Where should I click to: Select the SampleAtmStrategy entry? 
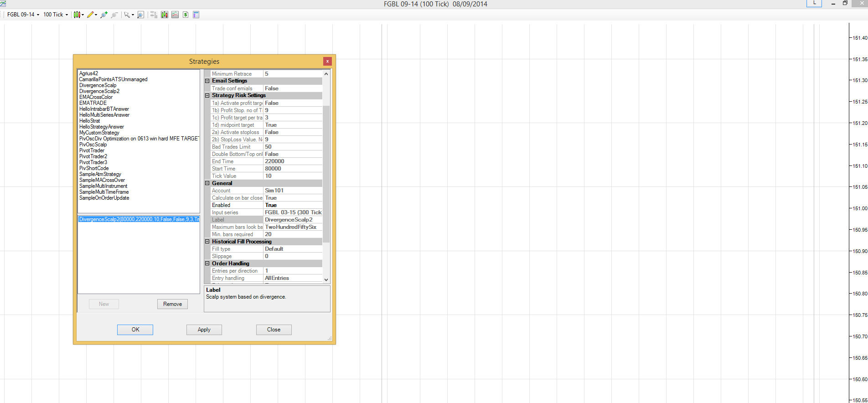coord(100,174)
